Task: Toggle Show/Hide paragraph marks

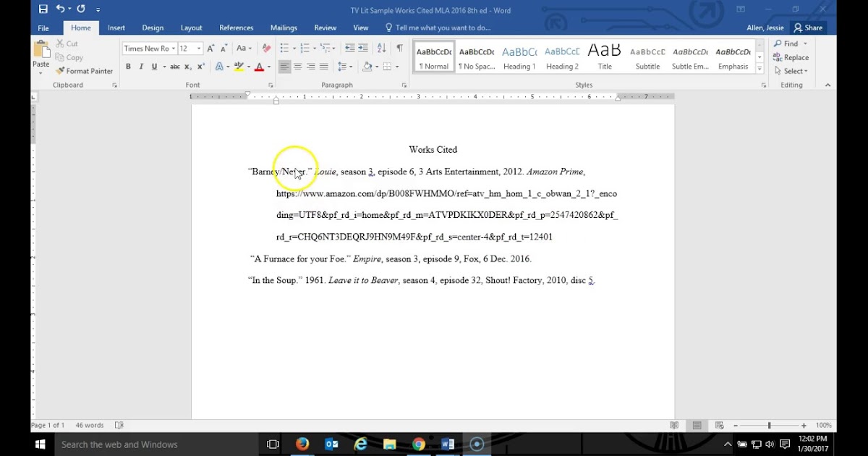Action: [399, 48]
